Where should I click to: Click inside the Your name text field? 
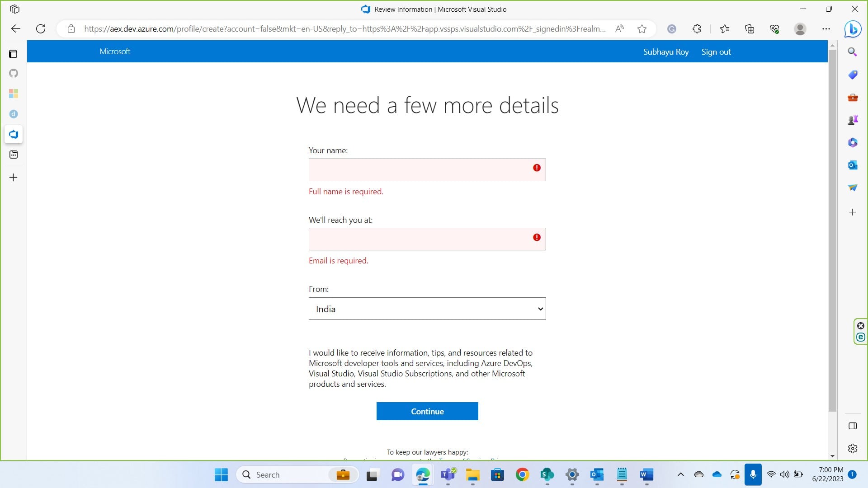point(420,170)
